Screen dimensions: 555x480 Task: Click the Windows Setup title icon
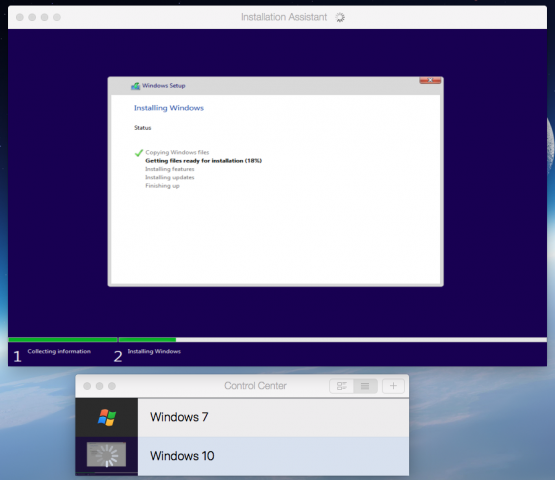136,86
